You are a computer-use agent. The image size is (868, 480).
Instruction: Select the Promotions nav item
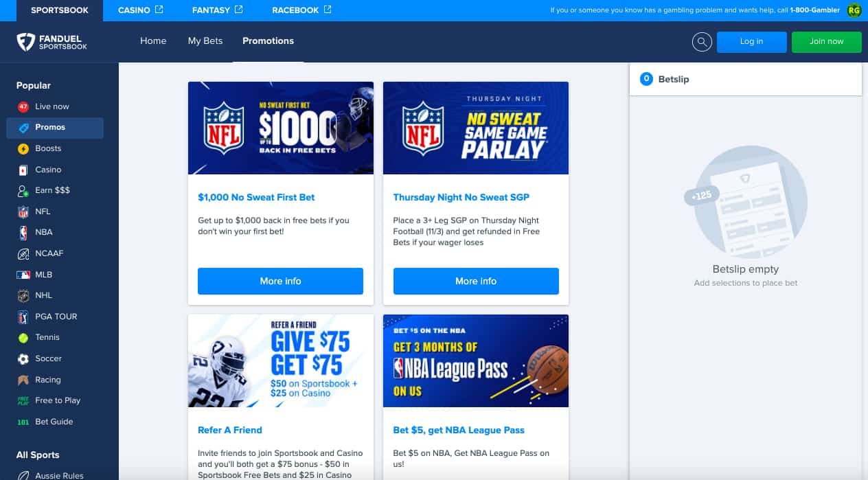268,41
